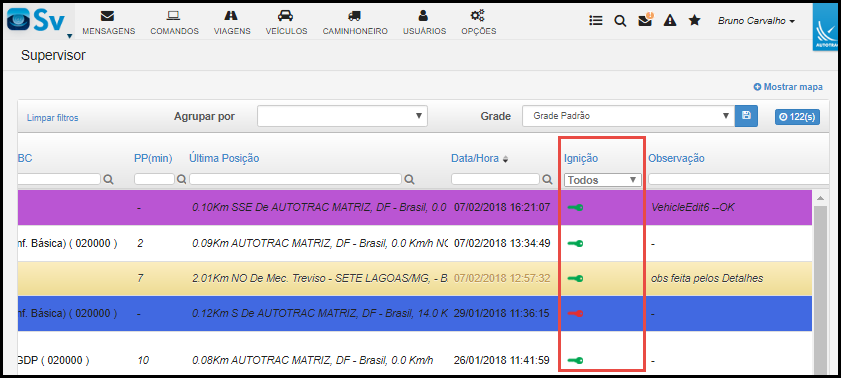This screenshot has width=841, height=378.
Task: Open the Caminhoneiro menu
Action: point(355,23)
